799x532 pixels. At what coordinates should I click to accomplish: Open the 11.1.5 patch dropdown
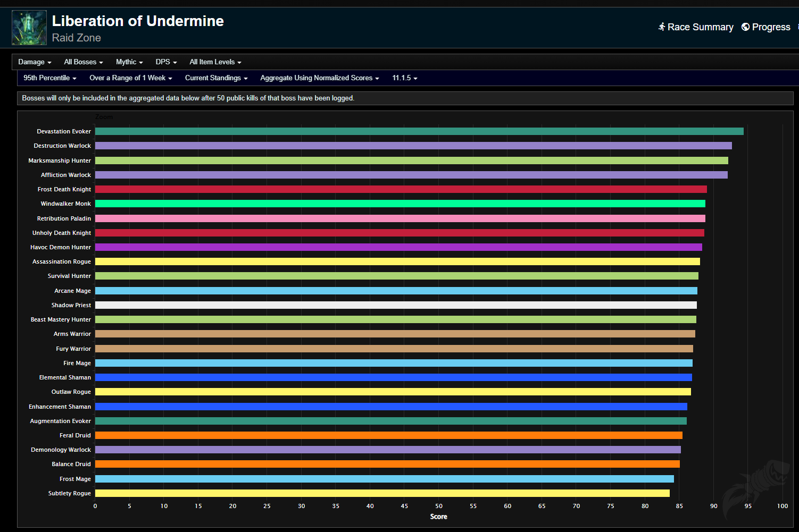pyautogui.click(x=405, y=78)
